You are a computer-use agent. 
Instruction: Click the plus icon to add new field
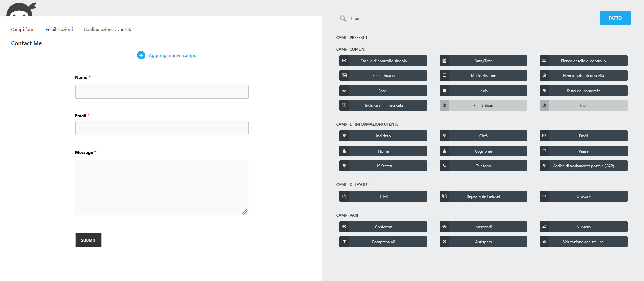click(x=141, y=55)
